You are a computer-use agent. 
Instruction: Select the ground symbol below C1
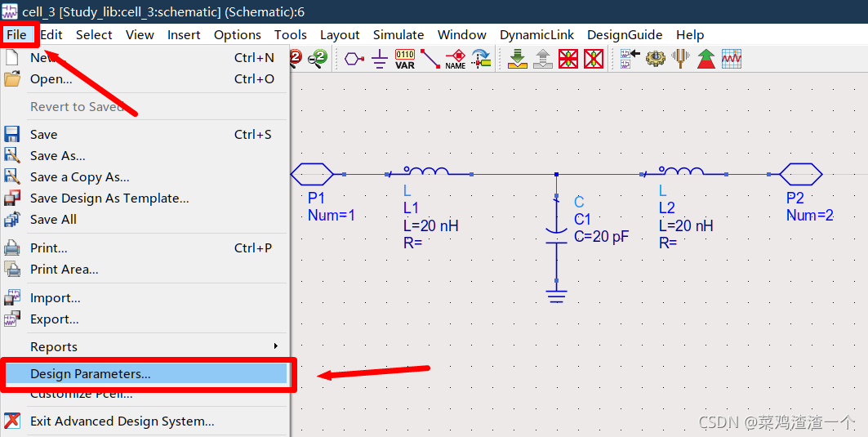(556, 297)
